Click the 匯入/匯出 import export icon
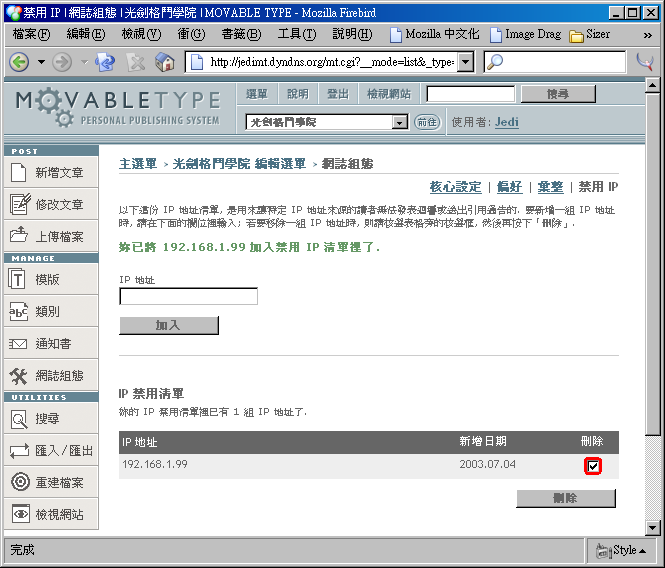The image size is (665, 568). pos(20,450)
